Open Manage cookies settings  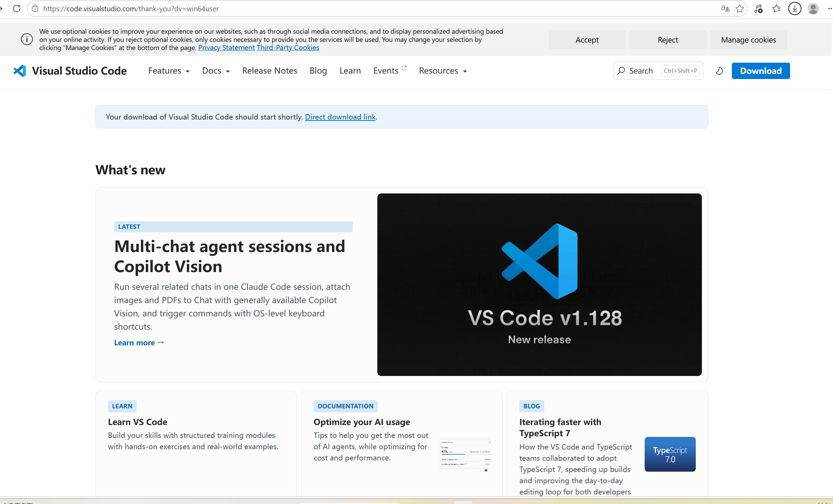749,40
